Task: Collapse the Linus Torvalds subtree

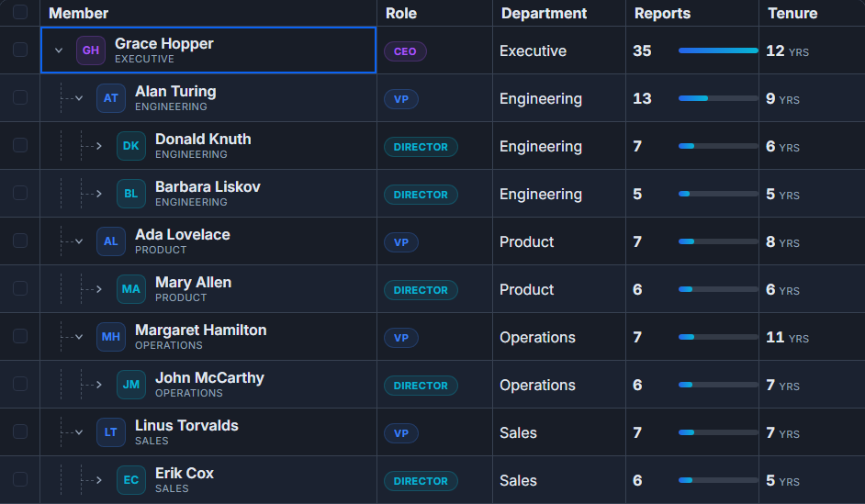Action: point(79,432)
